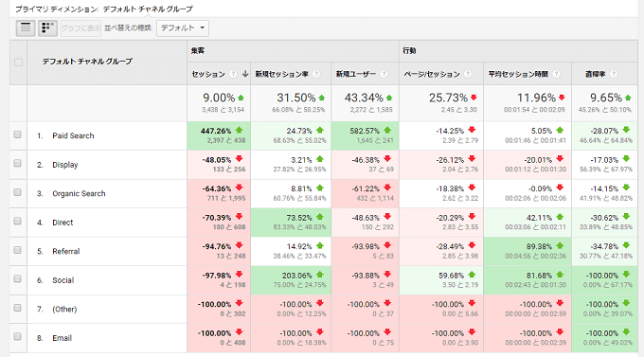Open the Referral channel link
The width and height of the screenshot is (644, 357).
point(65,252)
